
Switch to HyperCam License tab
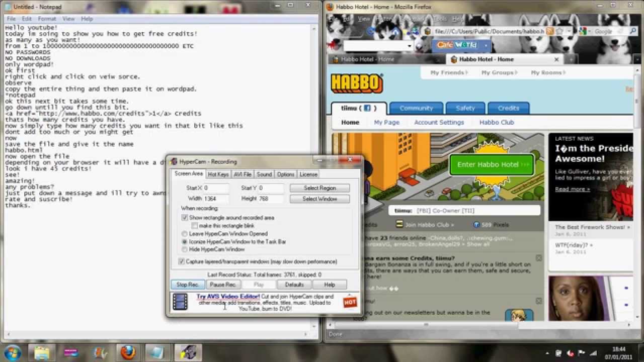tap(308, 174)
